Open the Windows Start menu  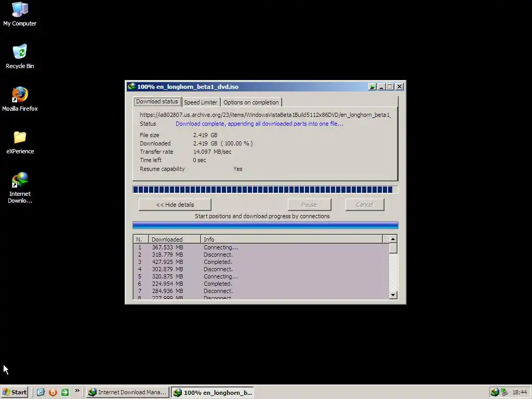point(14,392)
